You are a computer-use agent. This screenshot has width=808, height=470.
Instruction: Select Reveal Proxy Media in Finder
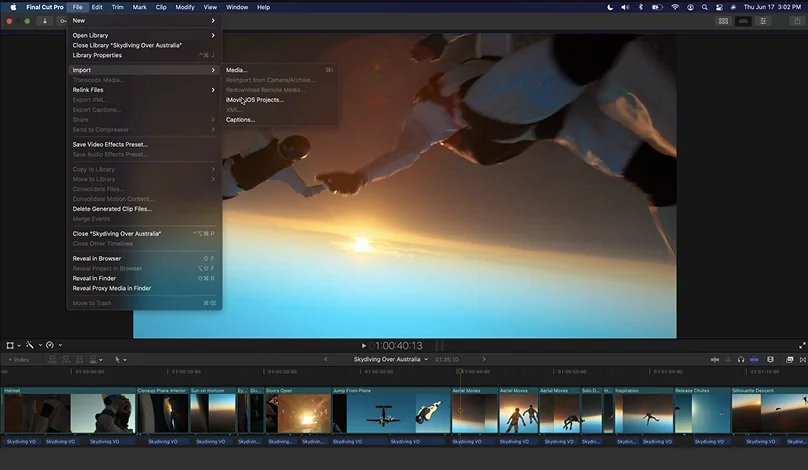click(x=144, y=288)
